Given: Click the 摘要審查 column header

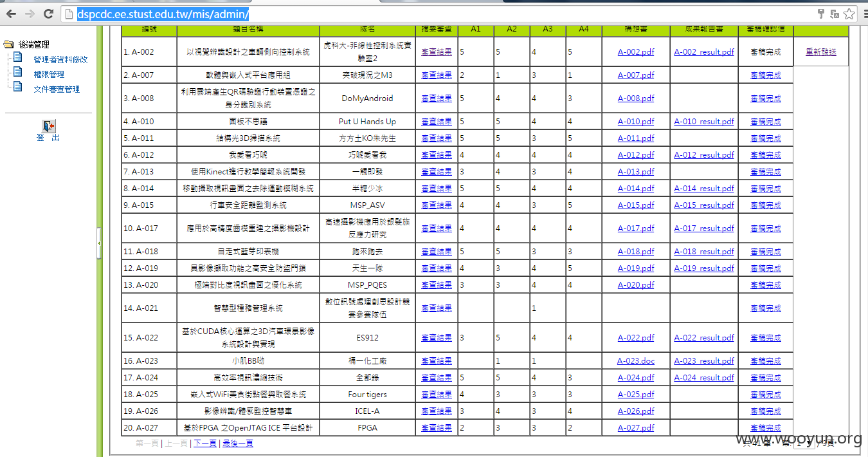Looking at the screenshot, I should click(437, 29).
